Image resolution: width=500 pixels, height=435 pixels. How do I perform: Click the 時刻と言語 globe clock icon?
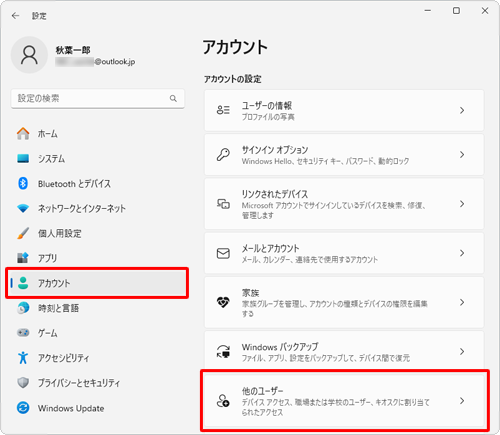(23, 308)
